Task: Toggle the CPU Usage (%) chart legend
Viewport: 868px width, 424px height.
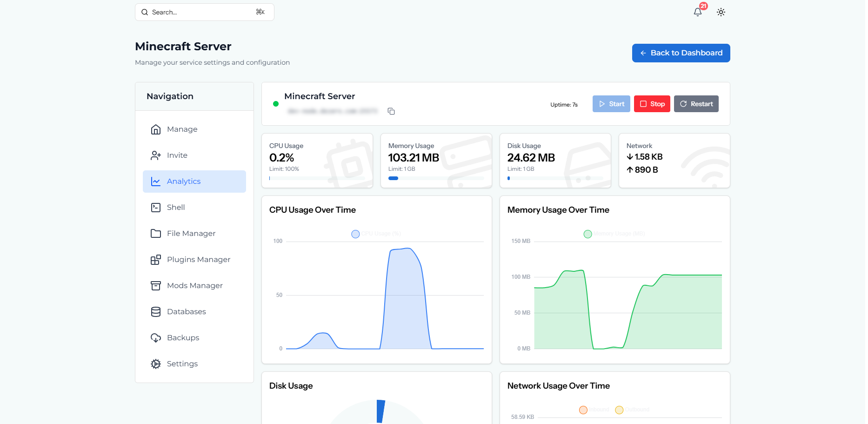Action: pyautogui.click(x=376, y=234)
